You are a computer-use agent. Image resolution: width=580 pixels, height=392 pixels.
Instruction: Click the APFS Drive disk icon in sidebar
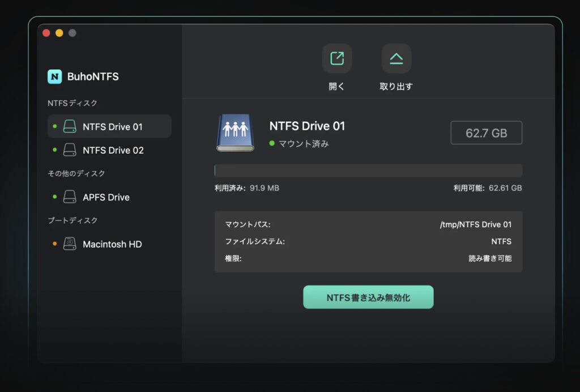tap(70, 197)
